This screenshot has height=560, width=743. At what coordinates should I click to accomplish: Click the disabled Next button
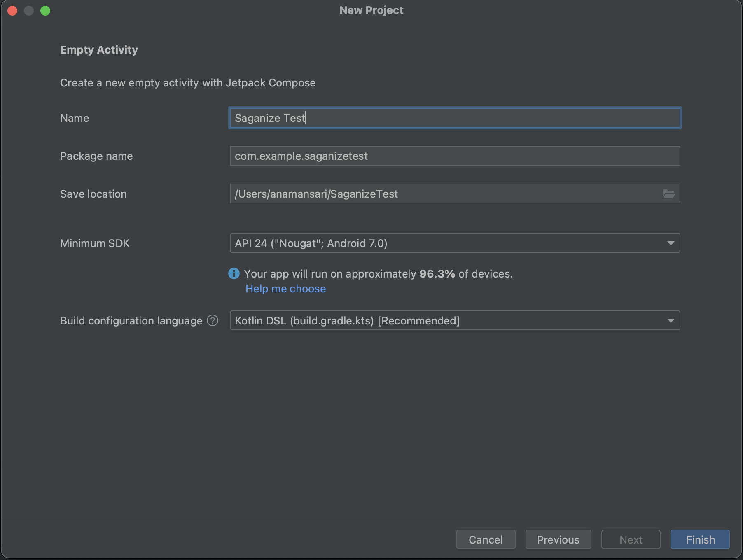[x=631, y=539]
